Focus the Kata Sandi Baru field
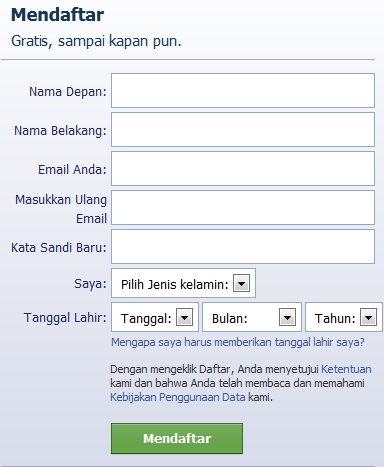This screenshot has width=384, height=467. click(243, 247)
